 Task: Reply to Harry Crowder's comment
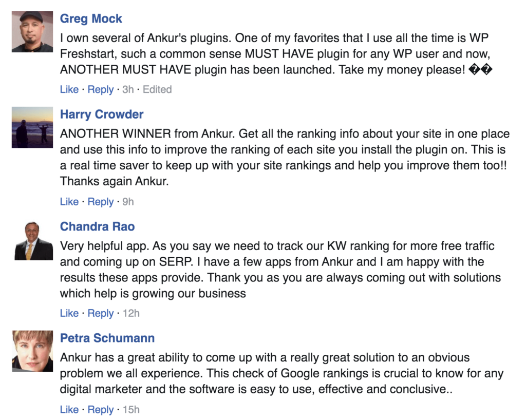click(x=101, y=202)
